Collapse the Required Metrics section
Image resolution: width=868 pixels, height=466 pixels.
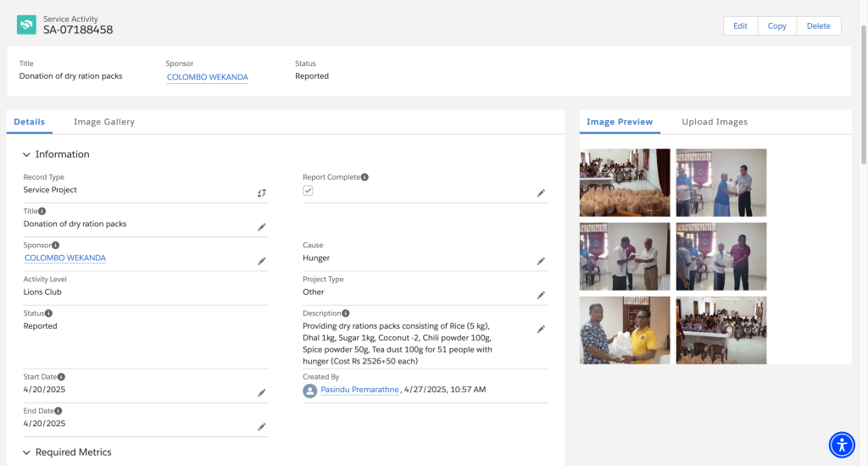point(26,452)
